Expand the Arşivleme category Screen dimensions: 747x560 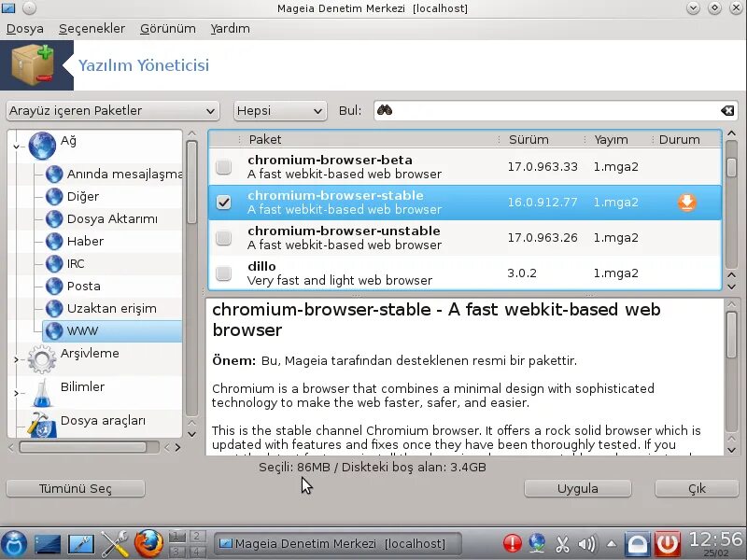point(16,359)
